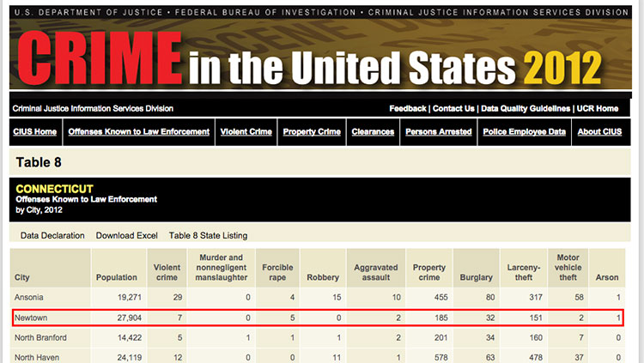Go to UCR Home

click(597, 109)
